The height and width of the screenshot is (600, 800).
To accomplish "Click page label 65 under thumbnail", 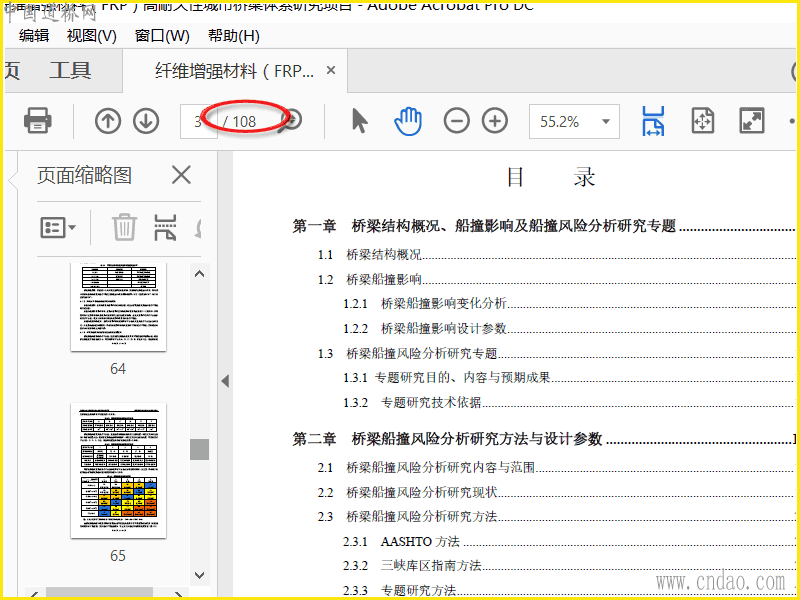I will point(118,556).
